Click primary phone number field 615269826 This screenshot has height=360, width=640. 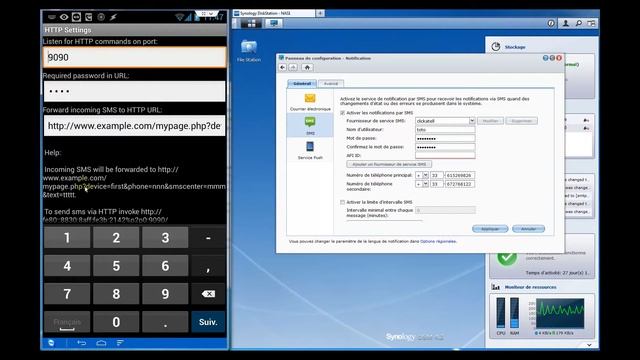460,175
